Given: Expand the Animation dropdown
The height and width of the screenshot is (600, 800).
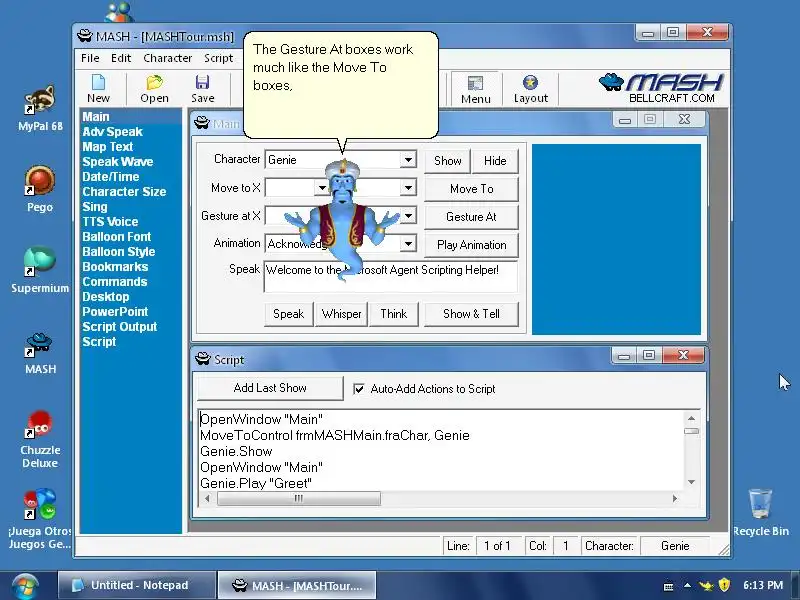Looking at the screenshot, I should 408,244.
